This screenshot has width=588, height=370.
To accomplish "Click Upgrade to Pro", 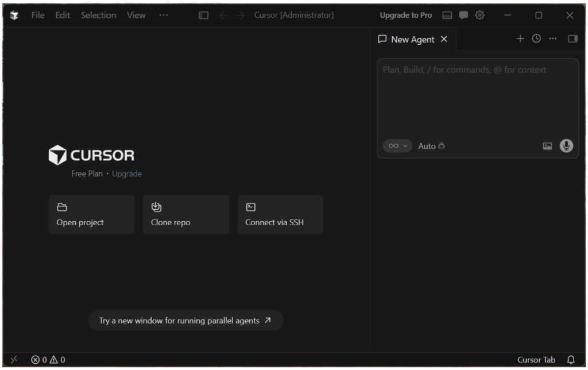I will [406, 16].
